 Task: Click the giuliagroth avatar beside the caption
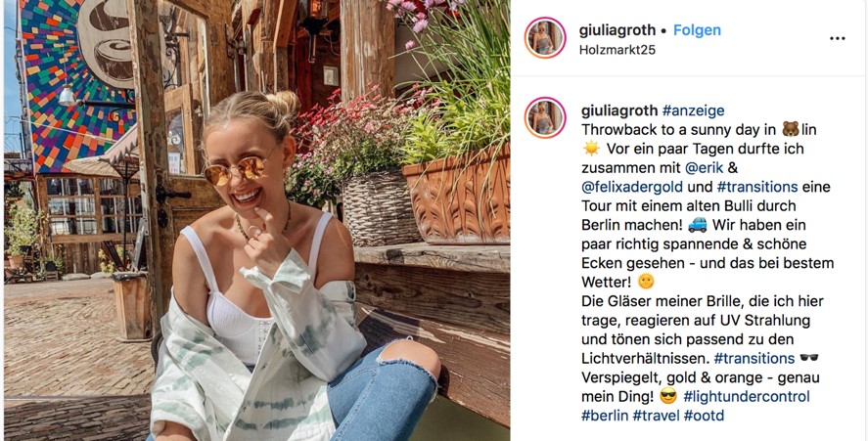point(545,117)
